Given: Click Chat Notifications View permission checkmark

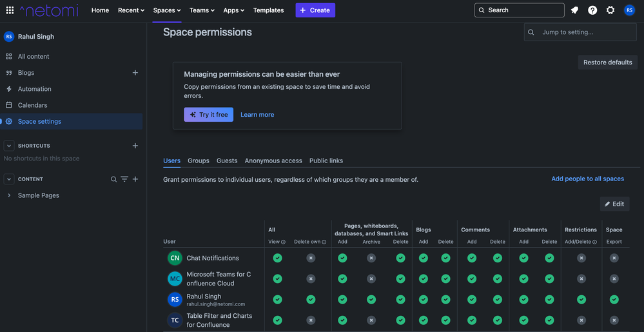Looking at the screenshot, I should click(x=278, y=258).
